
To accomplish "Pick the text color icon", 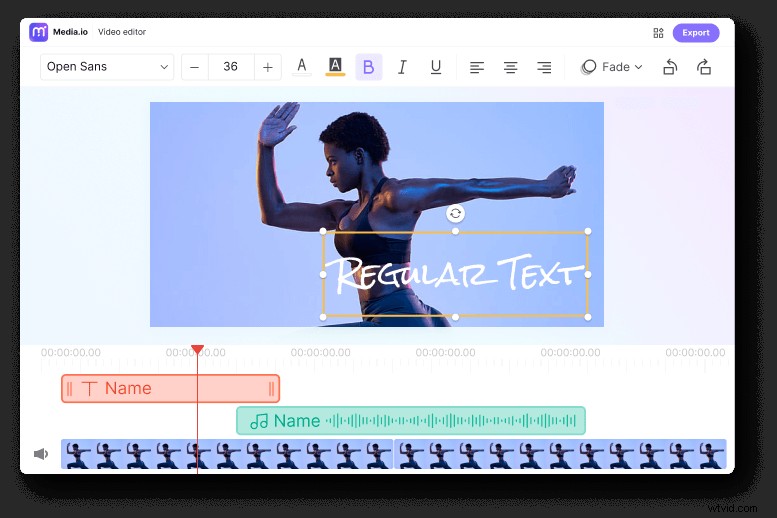I will [x=301, y=67].
